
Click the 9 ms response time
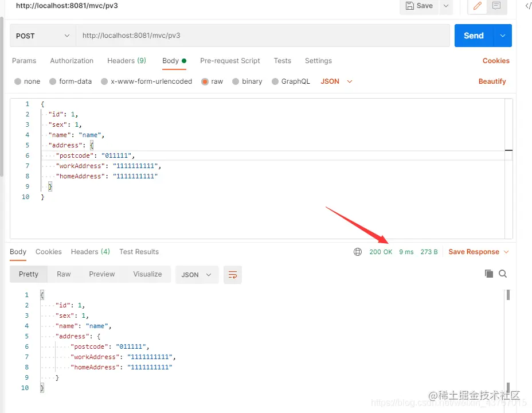coord(406,252)
